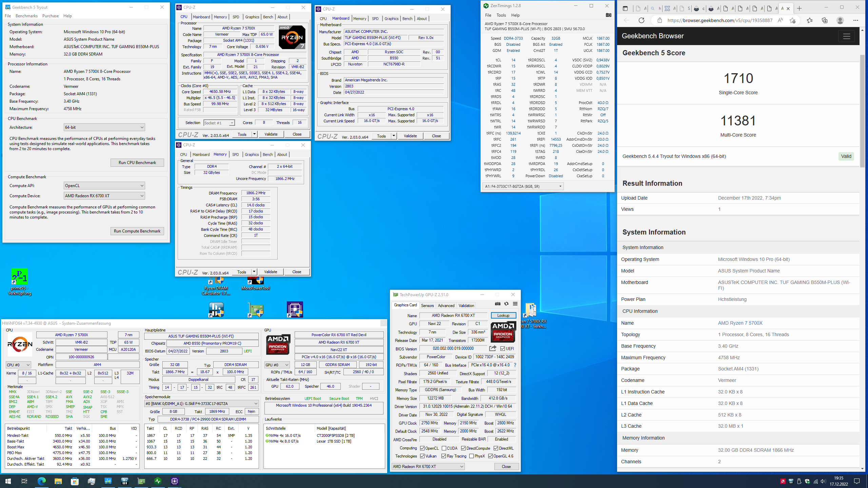The width and height of the screenshot is (868, 488).
Task: Toggle Ray Tracing checkbox in GPU-Z
Action: tap(444, 456)
